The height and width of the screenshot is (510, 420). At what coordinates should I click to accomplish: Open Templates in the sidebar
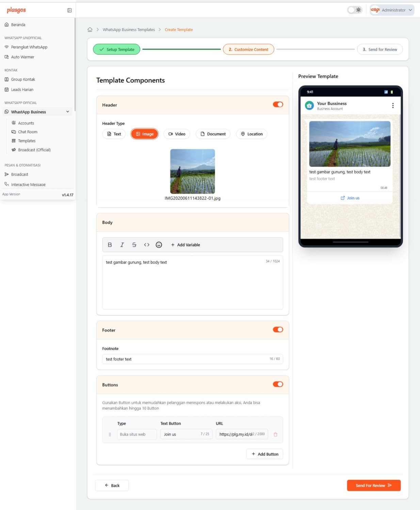27,140
